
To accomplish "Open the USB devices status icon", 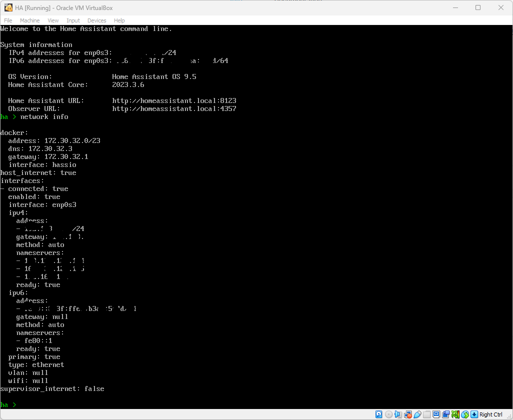I will [x=416, y=414].
